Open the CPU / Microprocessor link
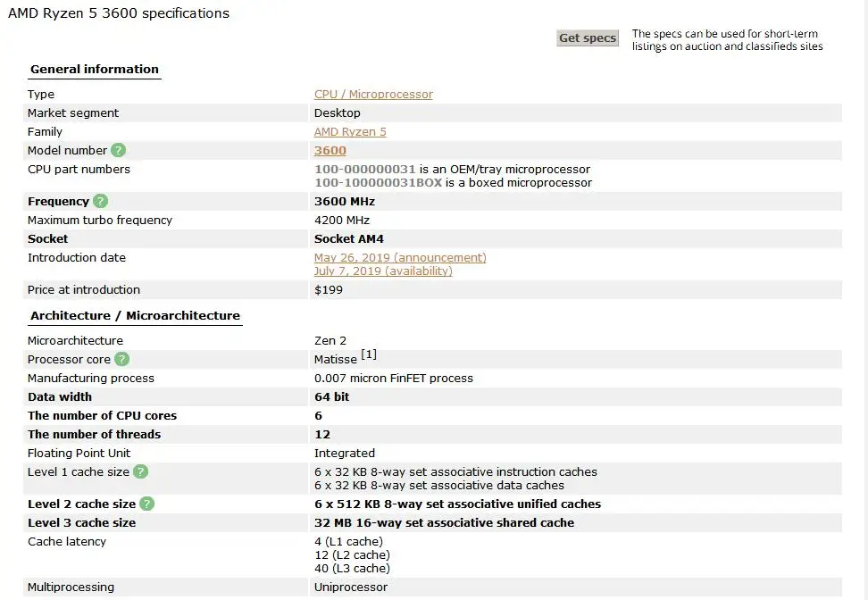This screenshot has width=868, height=600. (373, 94)
